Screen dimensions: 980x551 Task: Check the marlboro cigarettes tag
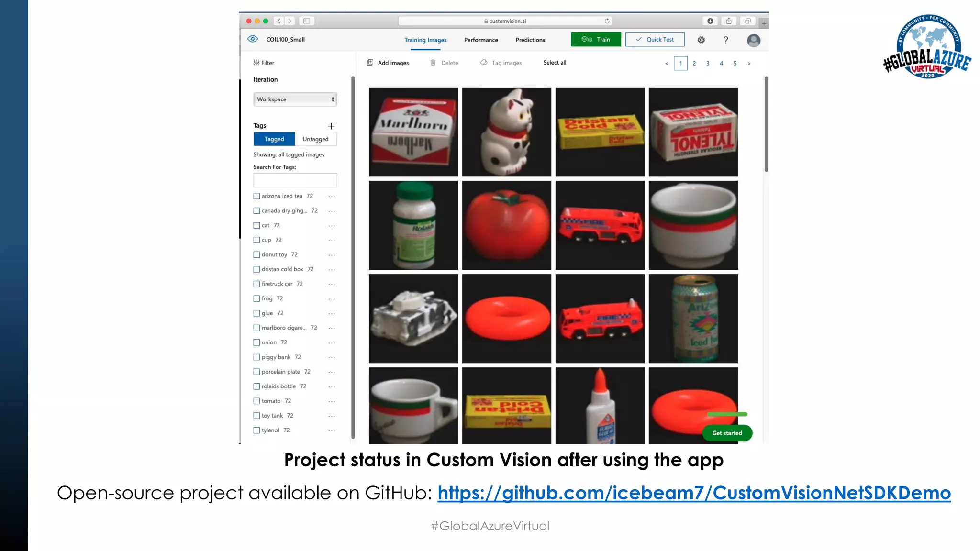click(x=256, y=328)
